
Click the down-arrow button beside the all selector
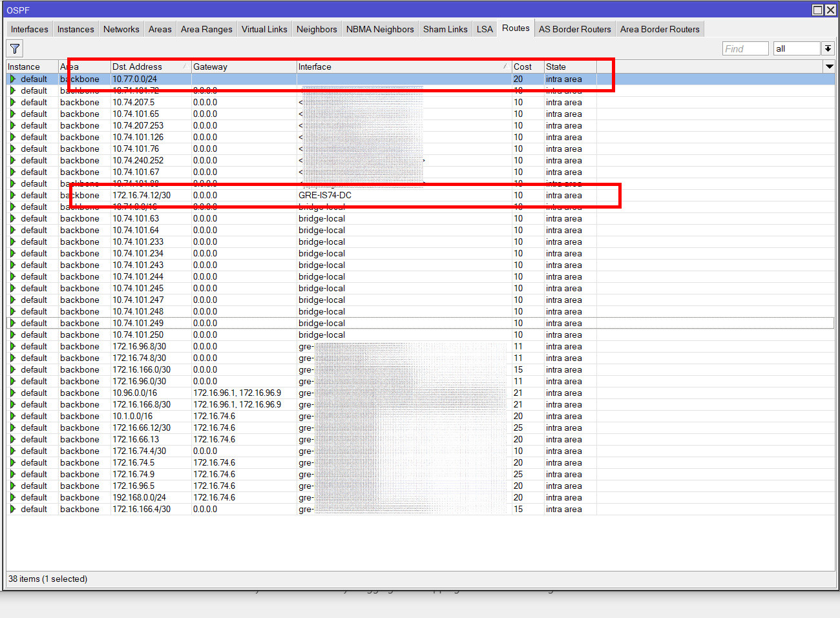[x=828, y=48]
